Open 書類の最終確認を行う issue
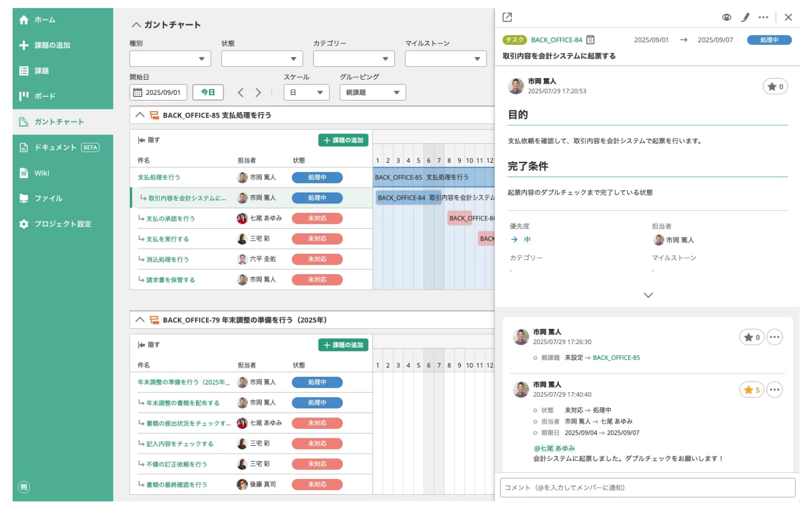The image size is (812, 509). pos(176,485)
